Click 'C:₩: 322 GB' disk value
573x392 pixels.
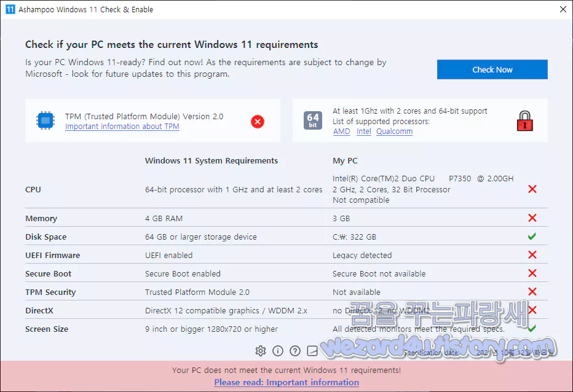click(355, 237)
